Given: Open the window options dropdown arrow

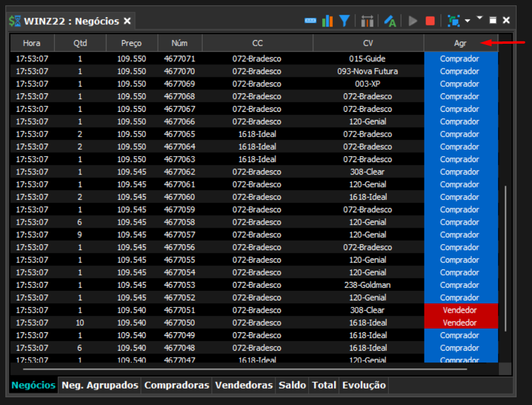Looking at the screenshot, I should point(479,17).
